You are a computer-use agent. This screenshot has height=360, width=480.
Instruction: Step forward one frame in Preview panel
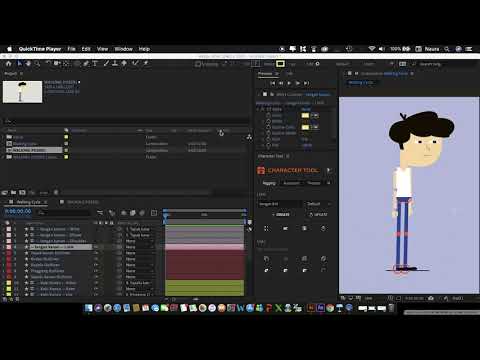298,83
